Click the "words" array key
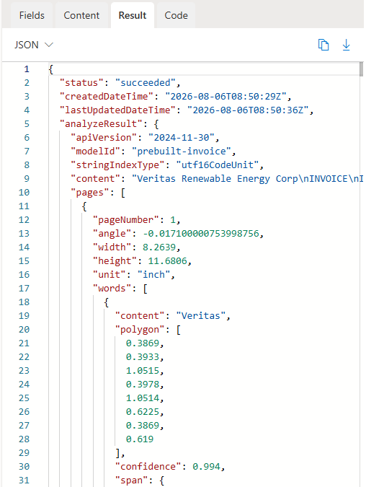The width and height of the screenshot is (366, 487). (112, 288)
